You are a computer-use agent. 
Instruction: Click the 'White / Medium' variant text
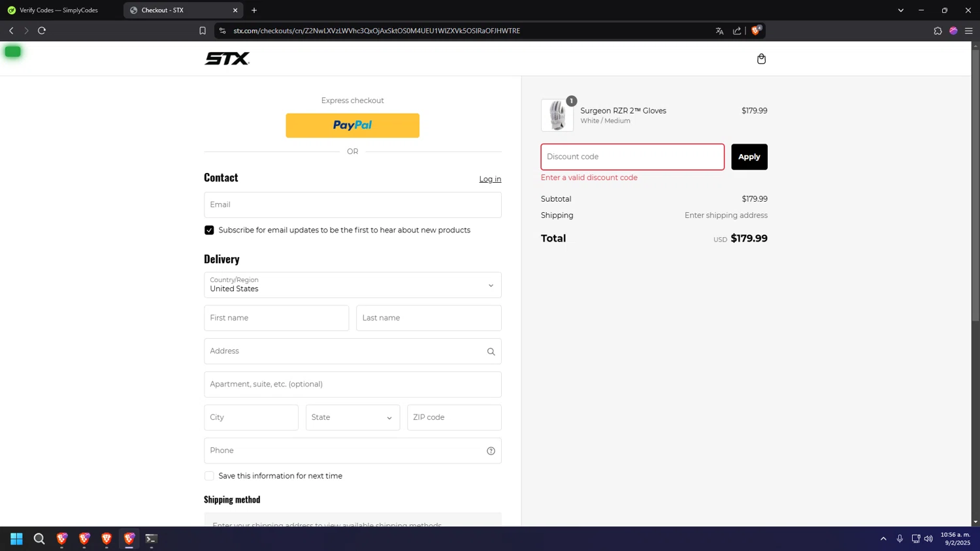click(605, 121)
